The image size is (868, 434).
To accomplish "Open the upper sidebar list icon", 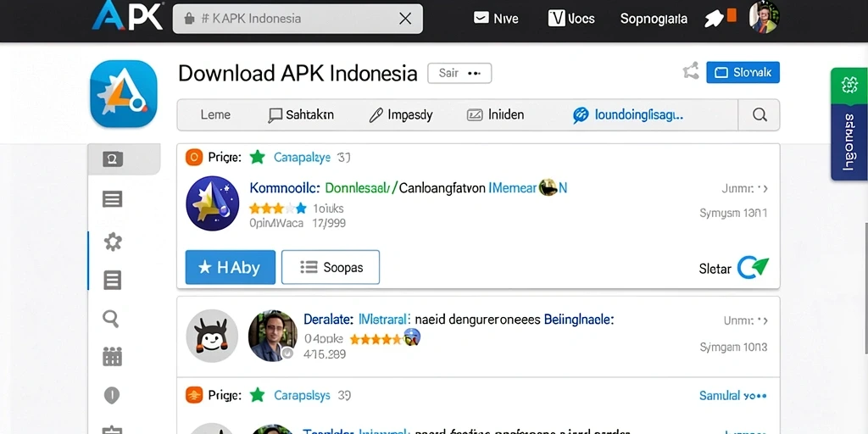I will point(113,199).
